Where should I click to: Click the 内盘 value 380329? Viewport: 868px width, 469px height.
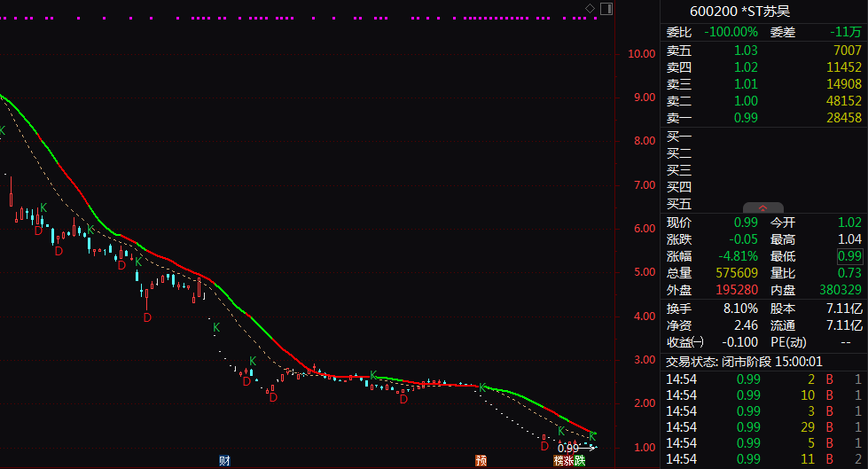(x=841, y=290)
